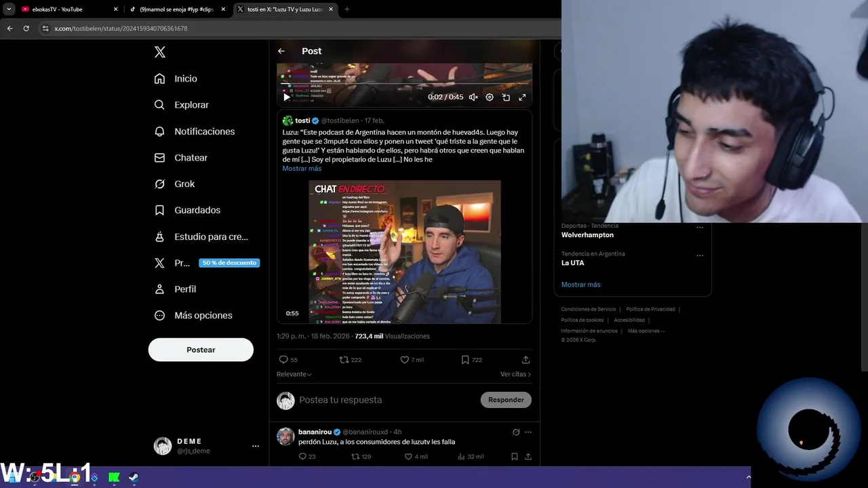The width and height of the screenshot is (868, 488).
Task: Click the reply icon with 55 replies
Action: click(x=283, y=360)
